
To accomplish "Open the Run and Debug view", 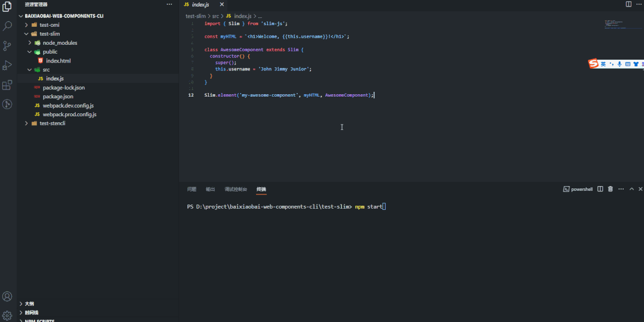I will pos(7,66).
